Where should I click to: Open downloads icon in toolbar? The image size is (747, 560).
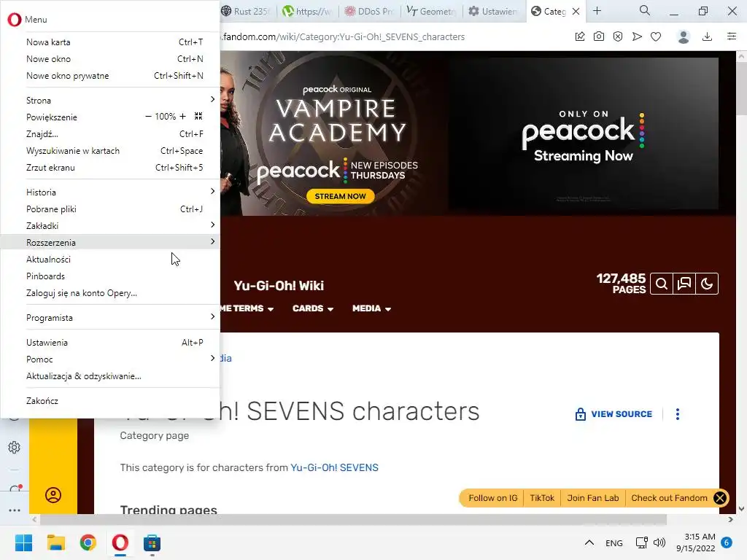click(708, 36)
